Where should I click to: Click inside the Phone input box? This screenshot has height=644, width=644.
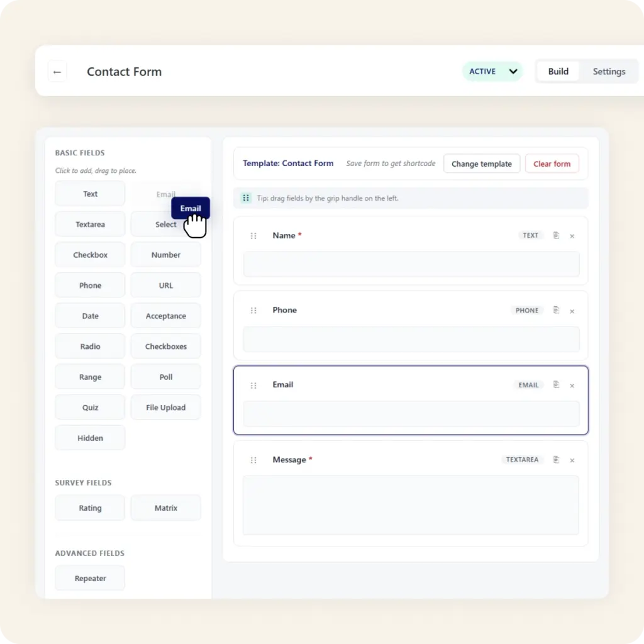(x=411, y=339)
